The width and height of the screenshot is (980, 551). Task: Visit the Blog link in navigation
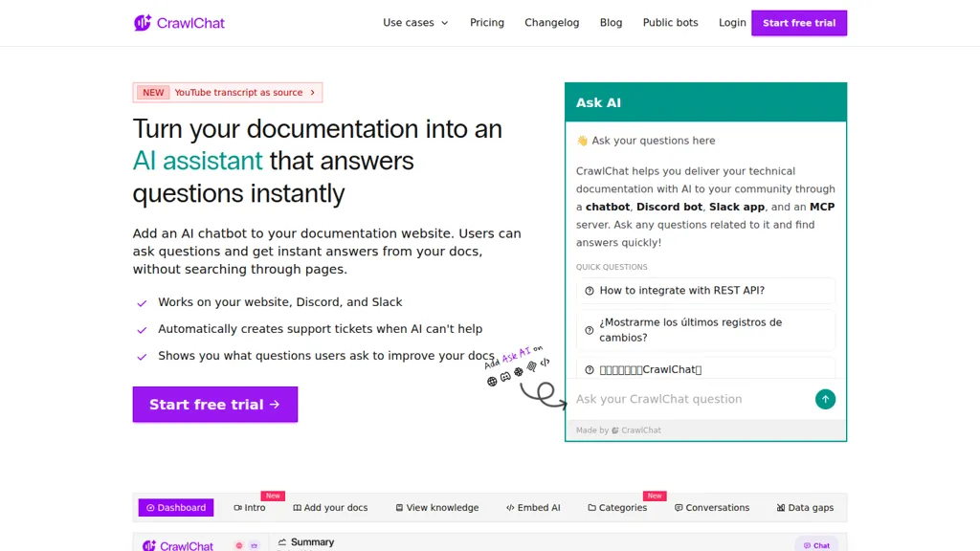(x=611, y=23)
